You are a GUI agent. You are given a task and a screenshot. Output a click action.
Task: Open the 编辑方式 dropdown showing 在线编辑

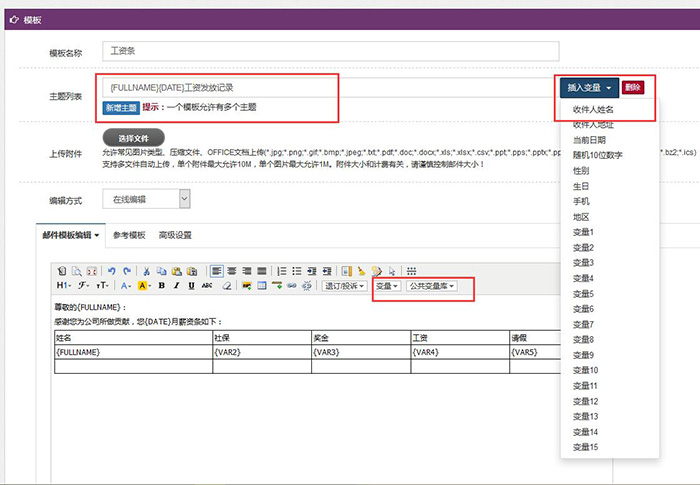point(147,200)
